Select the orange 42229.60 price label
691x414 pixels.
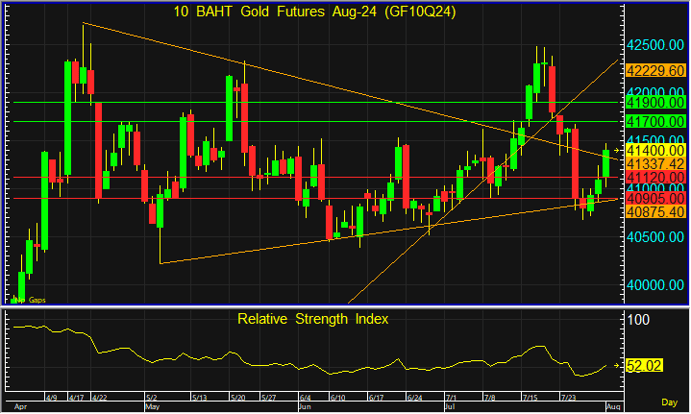654,70
